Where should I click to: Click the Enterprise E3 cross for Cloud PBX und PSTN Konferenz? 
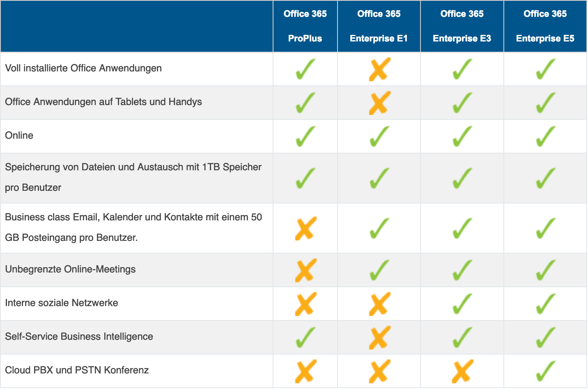click(x=462, y=371)
